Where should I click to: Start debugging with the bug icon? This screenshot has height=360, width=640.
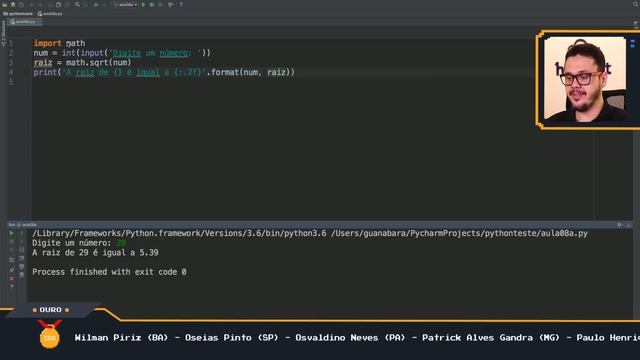pos(152,5)
